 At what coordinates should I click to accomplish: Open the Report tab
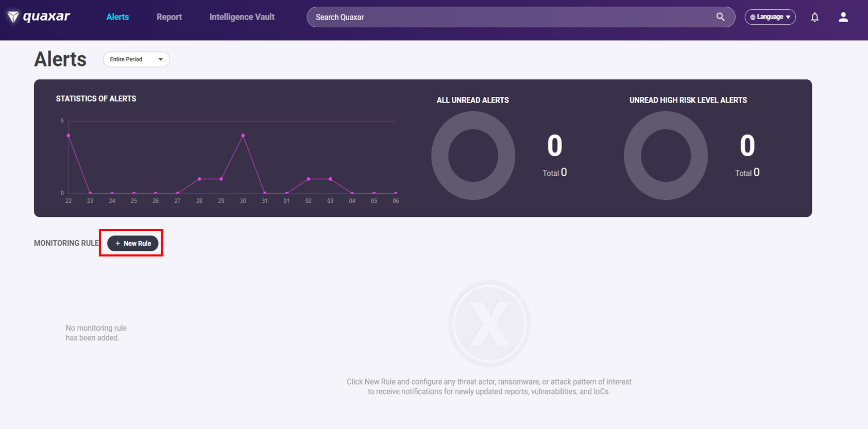click(169, 17)
